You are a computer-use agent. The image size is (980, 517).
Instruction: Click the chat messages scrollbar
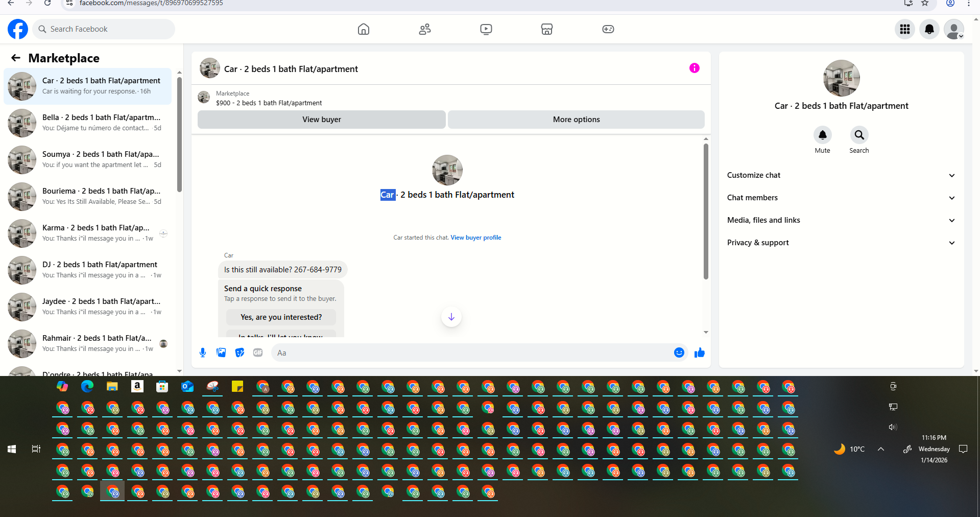coord(706,211)
